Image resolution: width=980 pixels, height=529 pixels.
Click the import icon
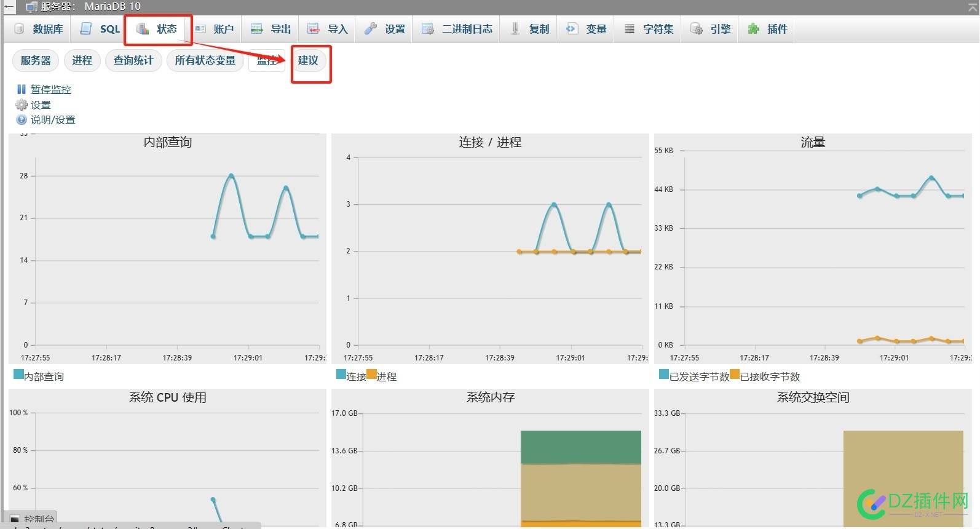pos(313,28)
